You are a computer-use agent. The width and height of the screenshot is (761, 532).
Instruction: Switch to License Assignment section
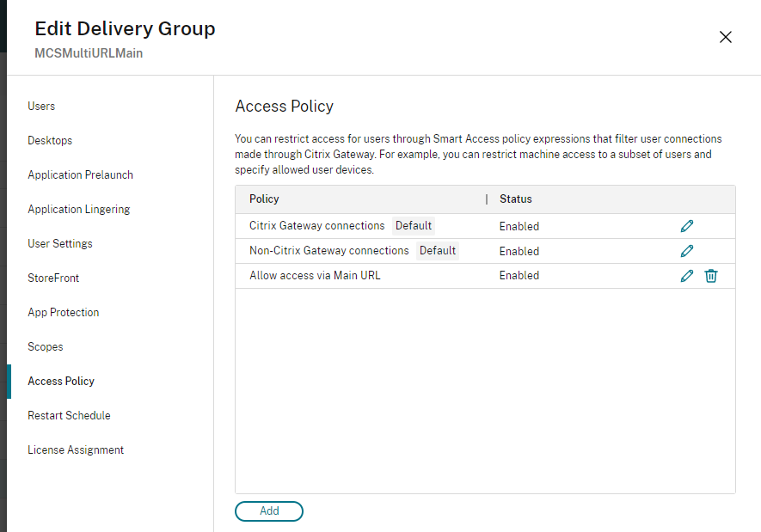76,449
